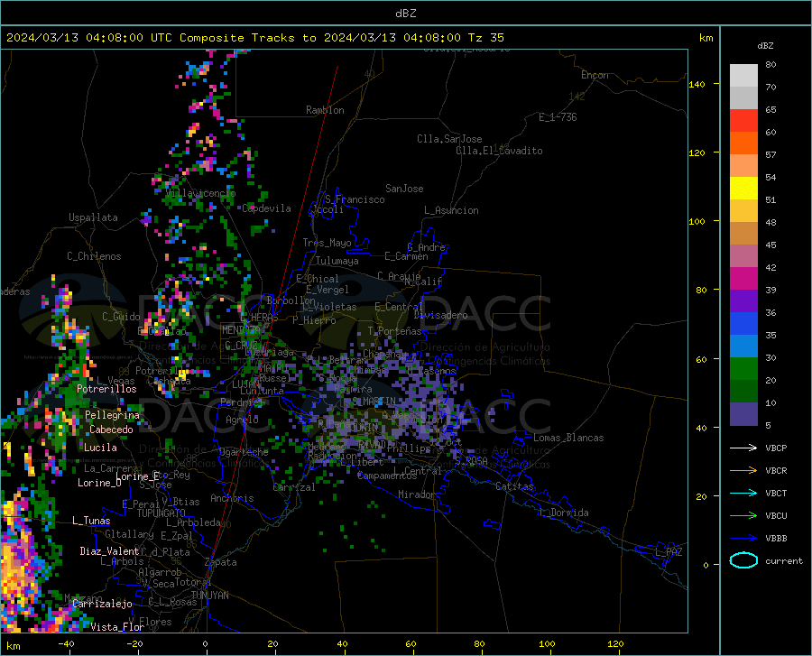Click the L_Asuncion place label
Image resolution: width=812 pixels, height=656 pixels.
(x=451, y=210)
